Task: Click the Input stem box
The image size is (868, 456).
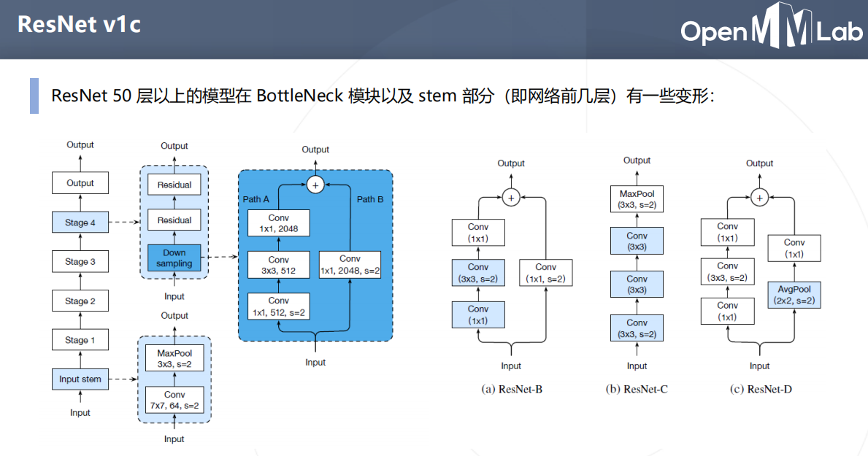Action: (80, 379)
